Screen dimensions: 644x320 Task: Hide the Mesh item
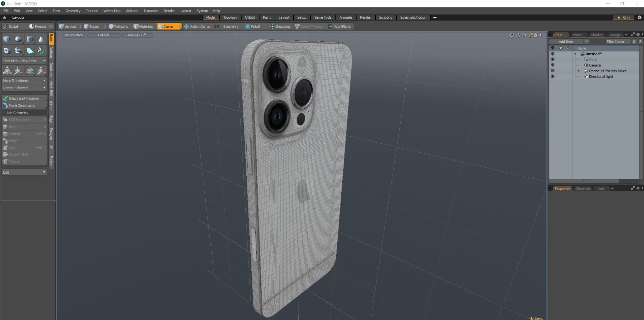pyautogui.click(x=553, y=59)
